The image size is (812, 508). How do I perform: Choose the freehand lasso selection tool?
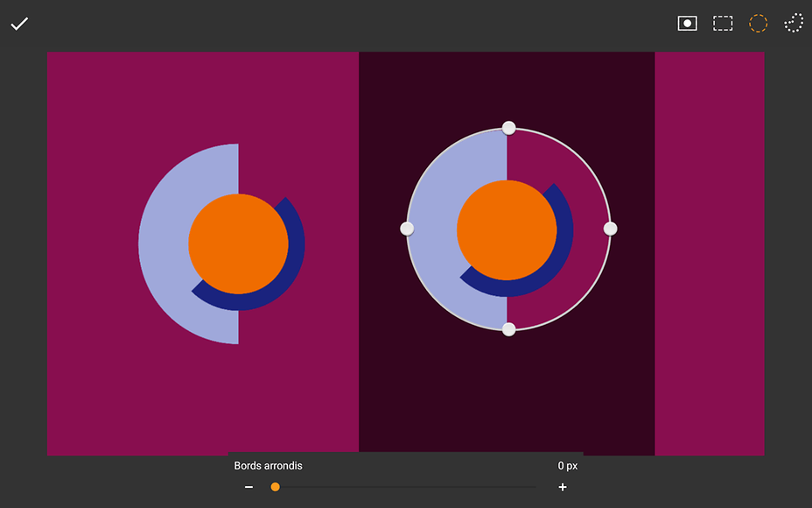[794, 24]
